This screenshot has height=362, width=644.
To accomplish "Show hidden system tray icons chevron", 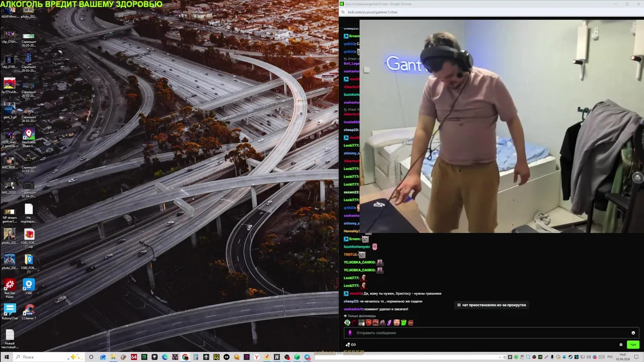I will coord(500,357).
